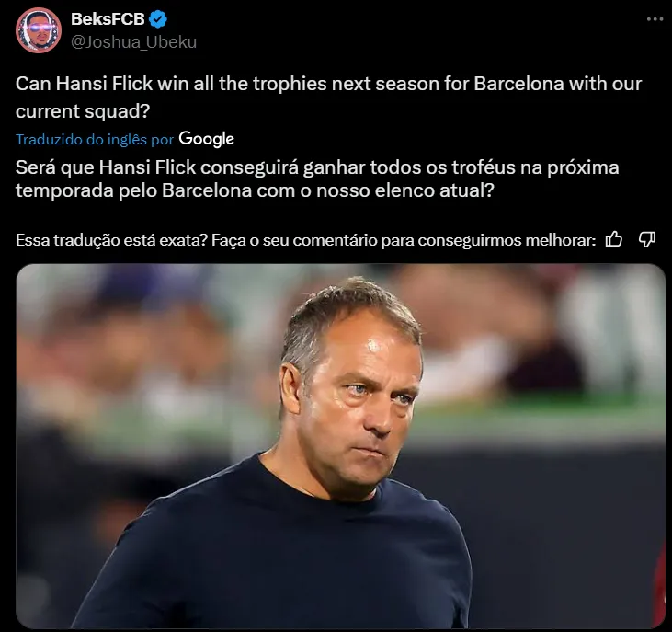Rate the translation with thumbs up
Viewport: 672px width, 632px height.
615,240
